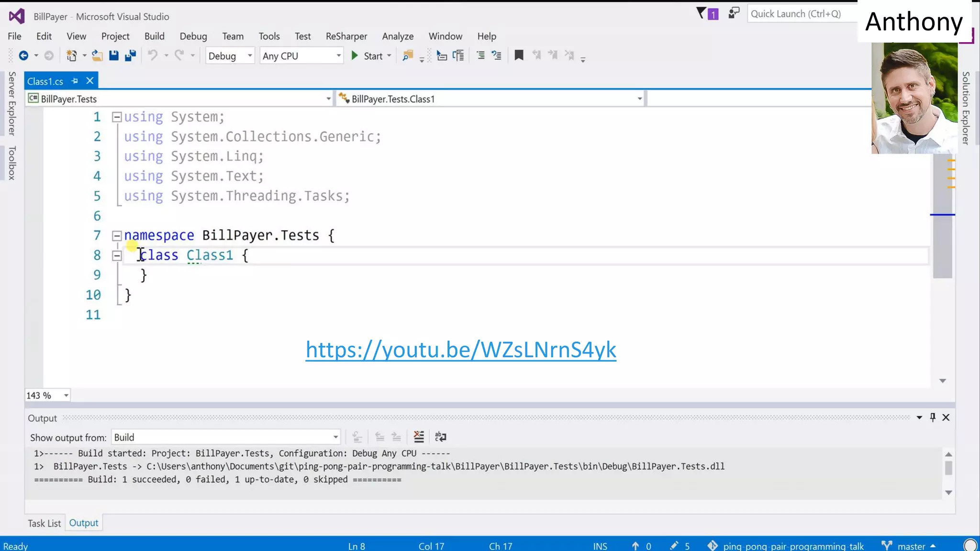This screenshot has height=551, width=980.
Task: Click the Open File folder icon
Action: point(97,56)
